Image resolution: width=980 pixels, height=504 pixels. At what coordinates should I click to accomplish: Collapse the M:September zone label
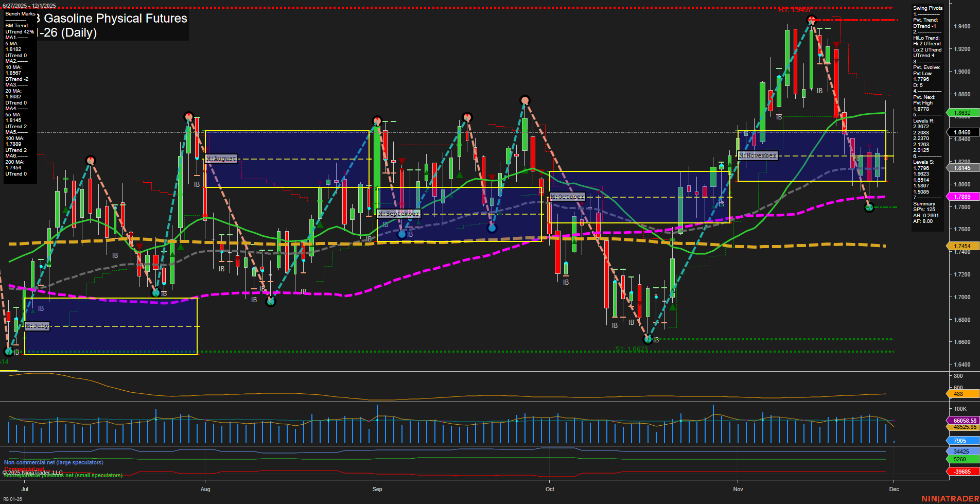(399, 213)
